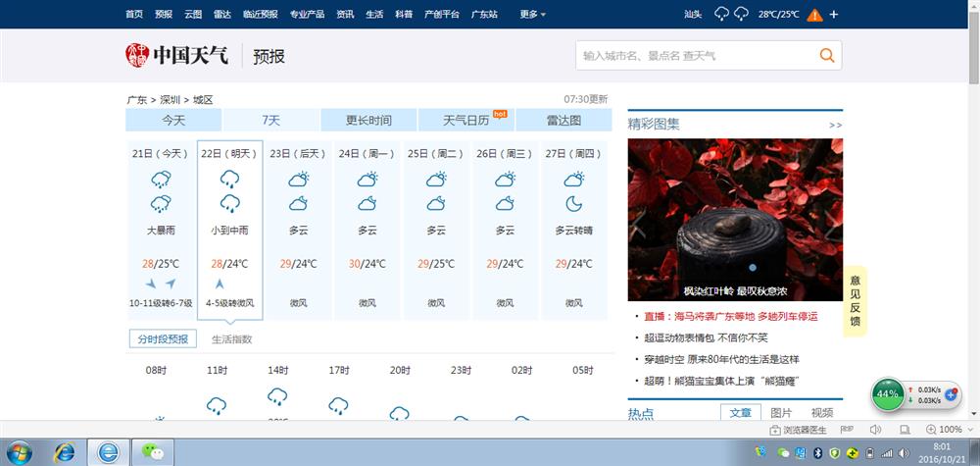Click the 深圳 breadcrumb link
The width and height of the screenshot is (980, 466).
[170, 99]
